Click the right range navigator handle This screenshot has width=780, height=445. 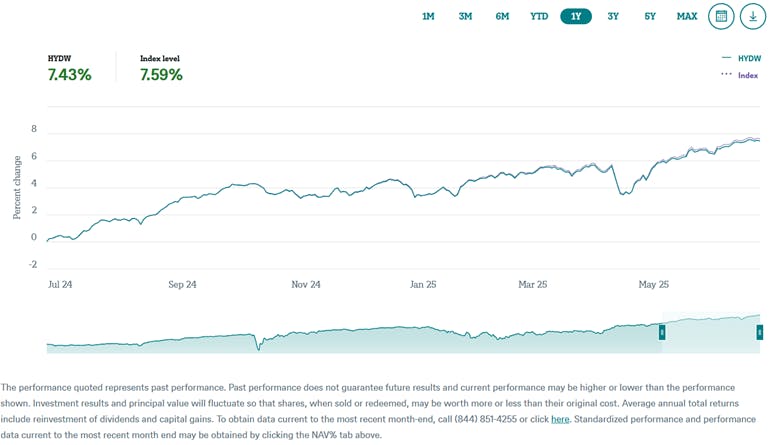point(759,332)
